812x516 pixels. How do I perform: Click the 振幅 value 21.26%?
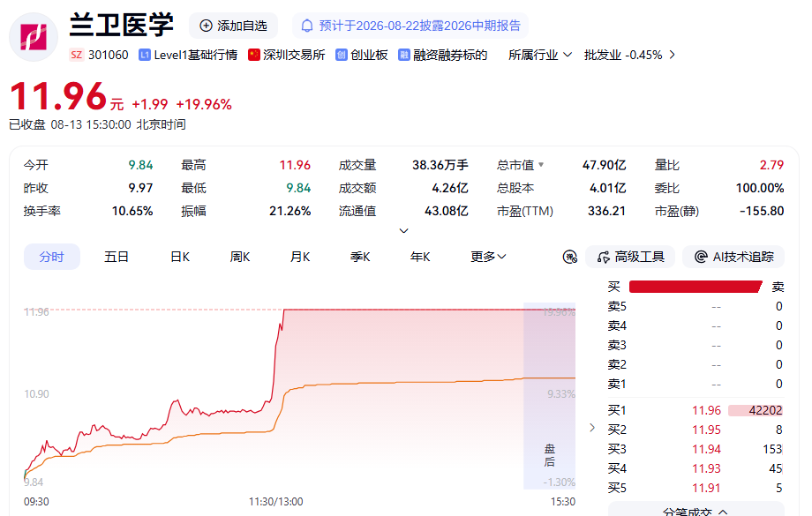click(290, 211)
